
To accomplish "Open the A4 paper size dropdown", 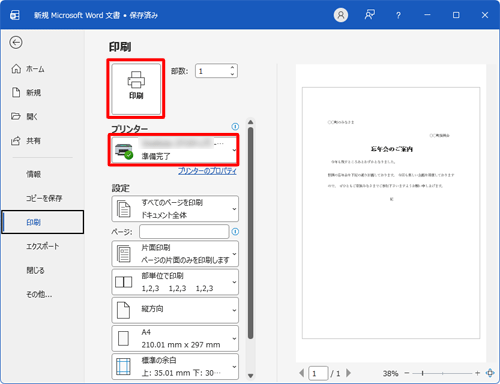I will 175,338.
